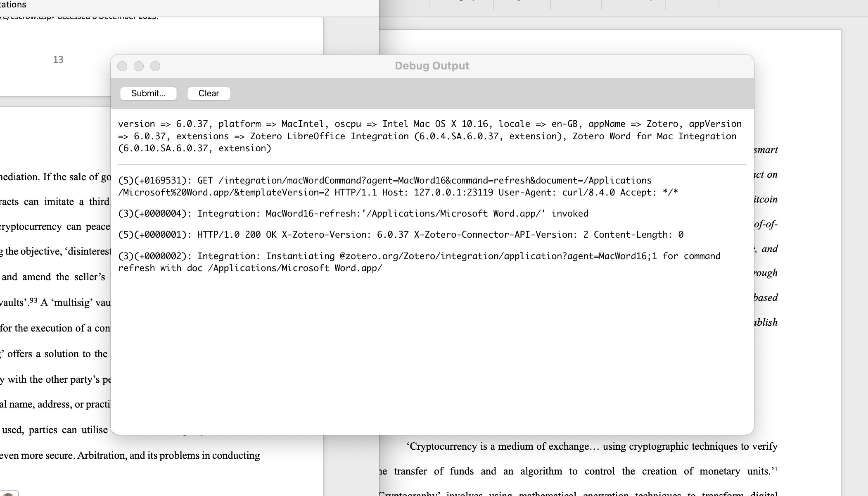Minimize the Debug Output window
The image size is (868, 496).
pyautogui.click(x=139, y=66)
